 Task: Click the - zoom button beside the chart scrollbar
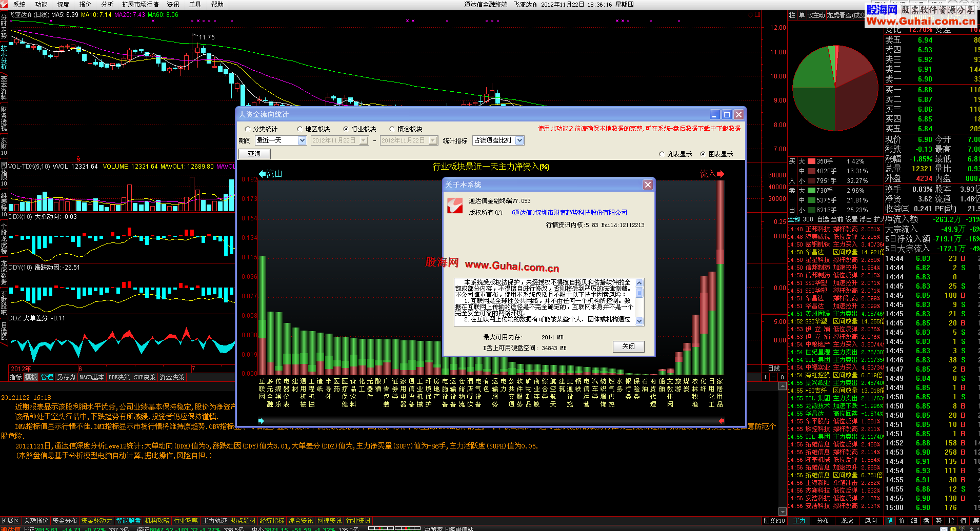(774, 377)
